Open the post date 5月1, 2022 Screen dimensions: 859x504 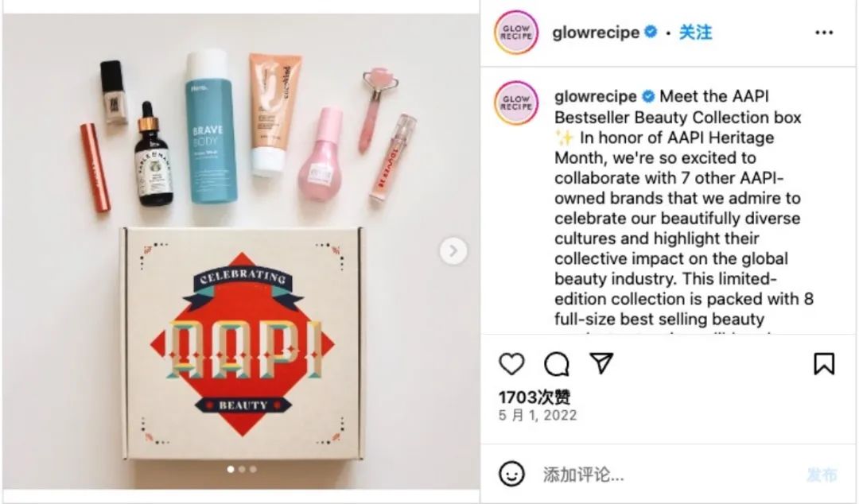(538, 415)
